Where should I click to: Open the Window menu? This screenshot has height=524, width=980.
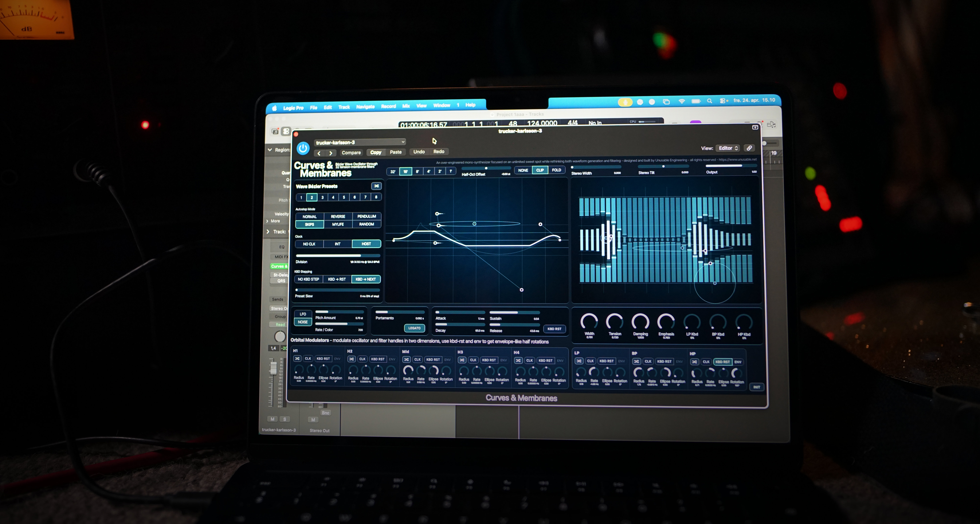pos(441,105)
